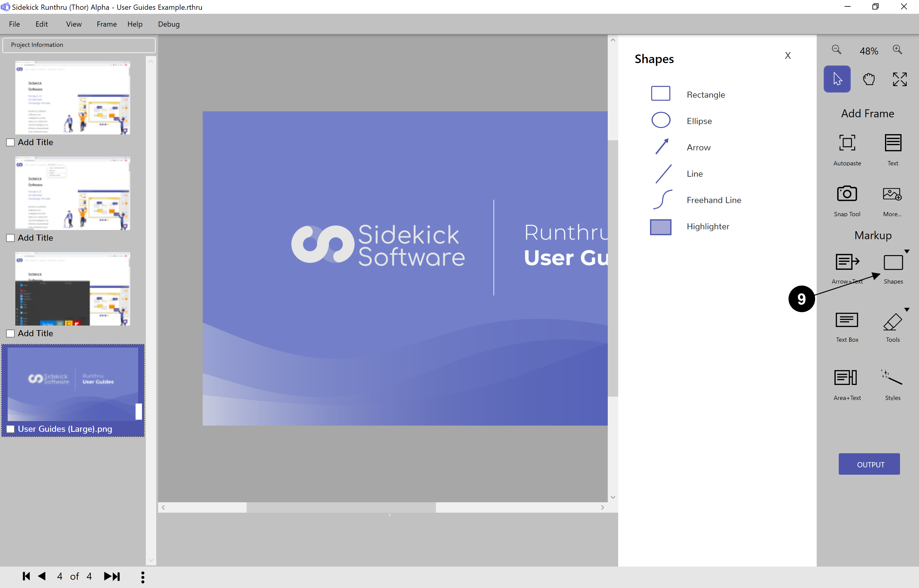Activate the hand pan tool
Image resolution: width=919 pixels, height=588 pixels.
868,79
